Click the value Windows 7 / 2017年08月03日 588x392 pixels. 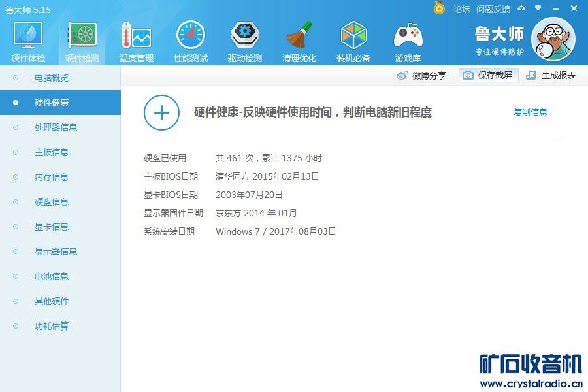pyautogui.click(x=276, y=231)
